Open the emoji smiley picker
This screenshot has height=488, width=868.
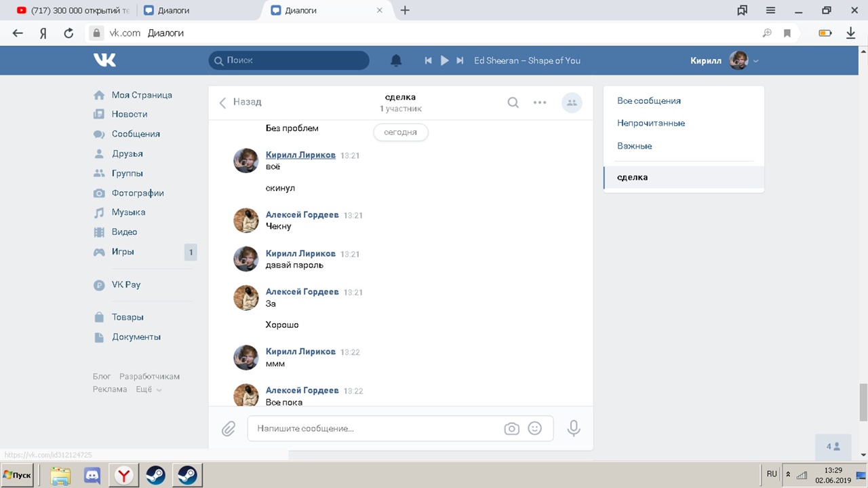(535, 429)
